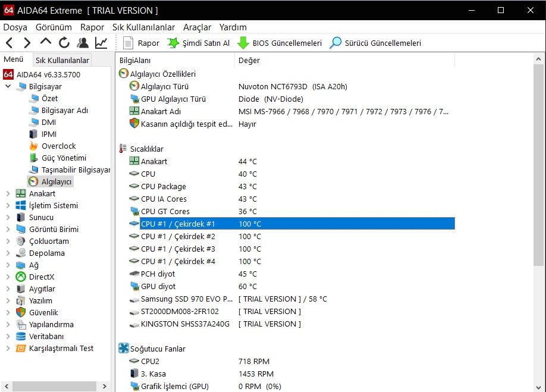Click the Şimdi Satın Al button label
This screenshot has height=392, width=546.
206,43
